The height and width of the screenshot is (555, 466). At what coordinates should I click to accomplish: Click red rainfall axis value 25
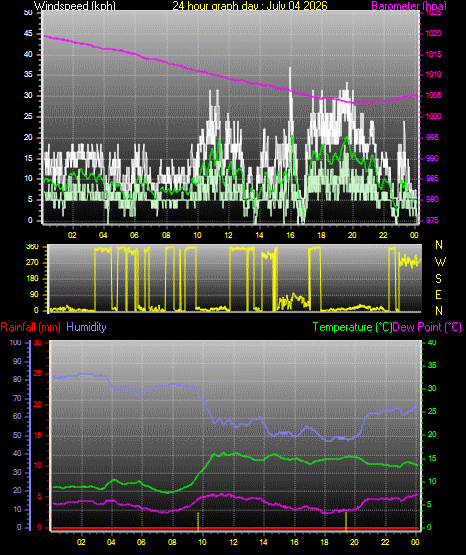(38, 374)
